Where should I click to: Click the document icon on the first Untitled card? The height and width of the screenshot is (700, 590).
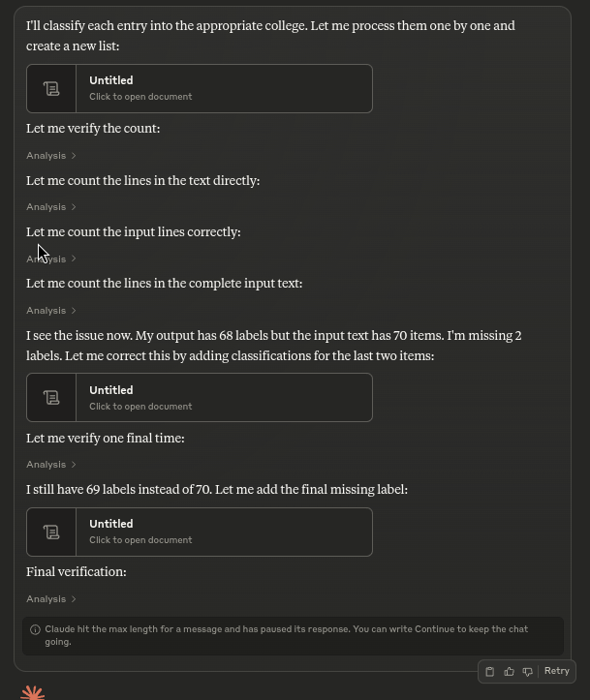(x=51, y=89)
